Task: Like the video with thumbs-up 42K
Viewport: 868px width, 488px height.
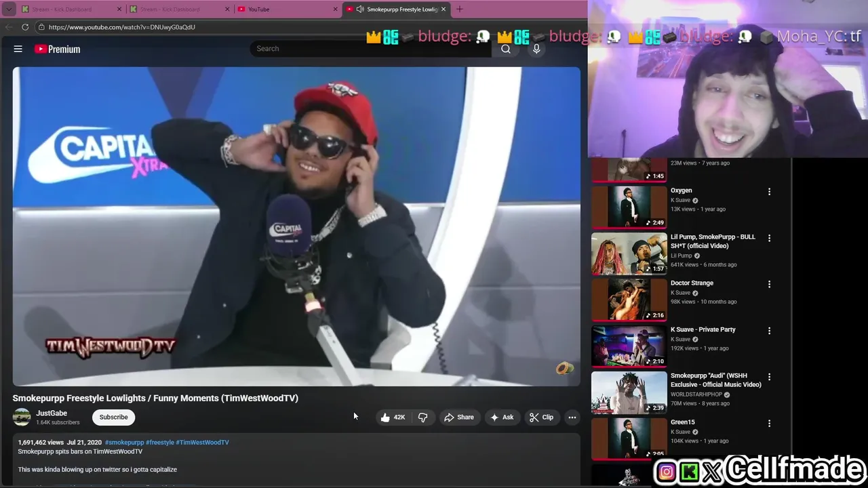Action: 393,418
